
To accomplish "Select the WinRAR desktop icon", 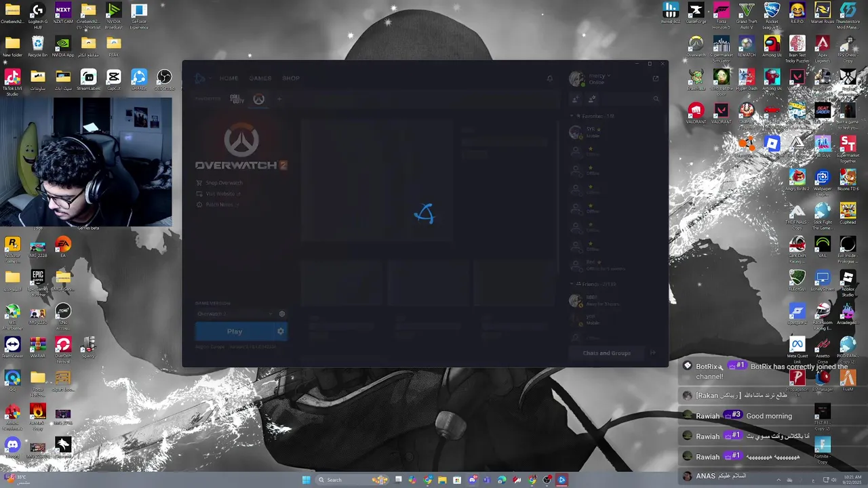I will point(38,348).
